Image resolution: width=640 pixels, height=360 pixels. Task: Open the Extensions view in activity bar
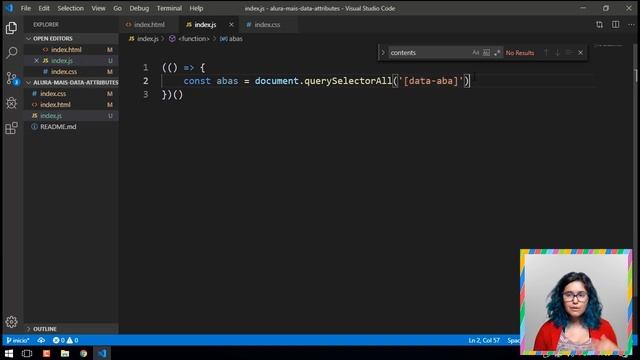click(11, 128)
